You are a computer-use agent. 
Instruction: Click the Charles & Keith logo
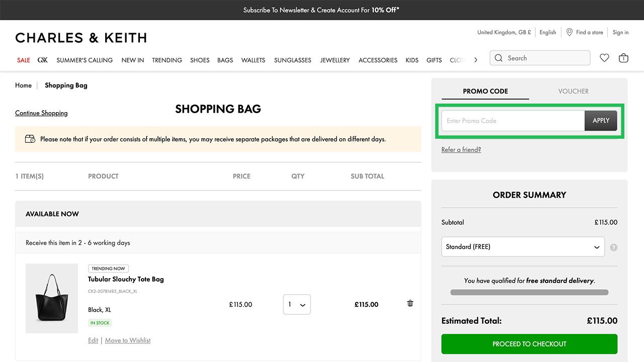pyautogui.click(x=81, y=38)
